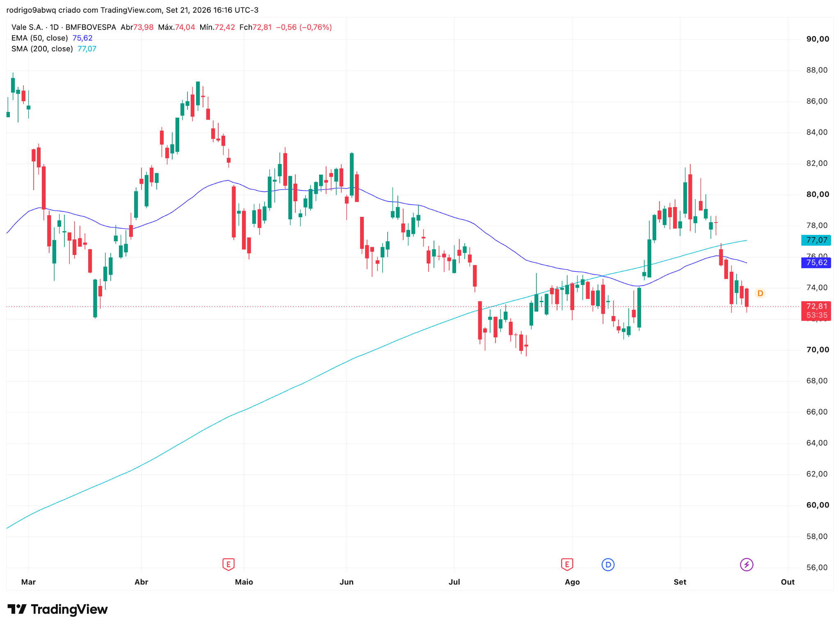Click the Máx.74,04 high value

pyautogui.click(x=176, y=27)
